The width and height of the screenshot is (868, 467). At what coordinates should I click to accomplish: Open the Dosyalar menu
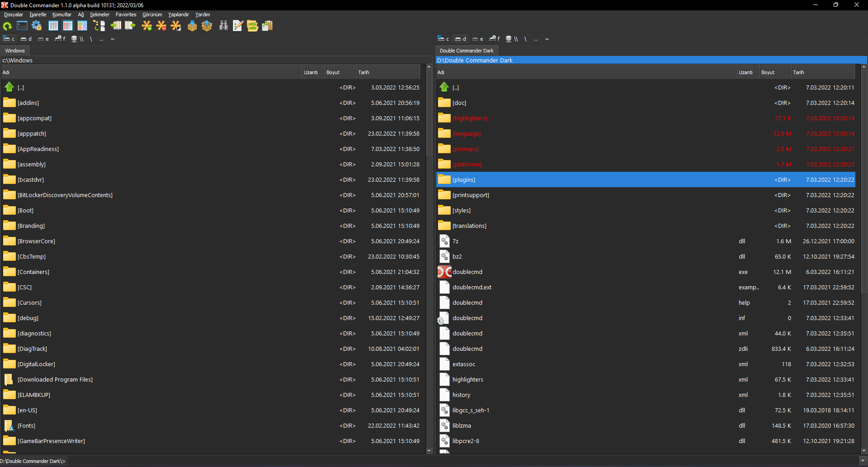[14, 14]
